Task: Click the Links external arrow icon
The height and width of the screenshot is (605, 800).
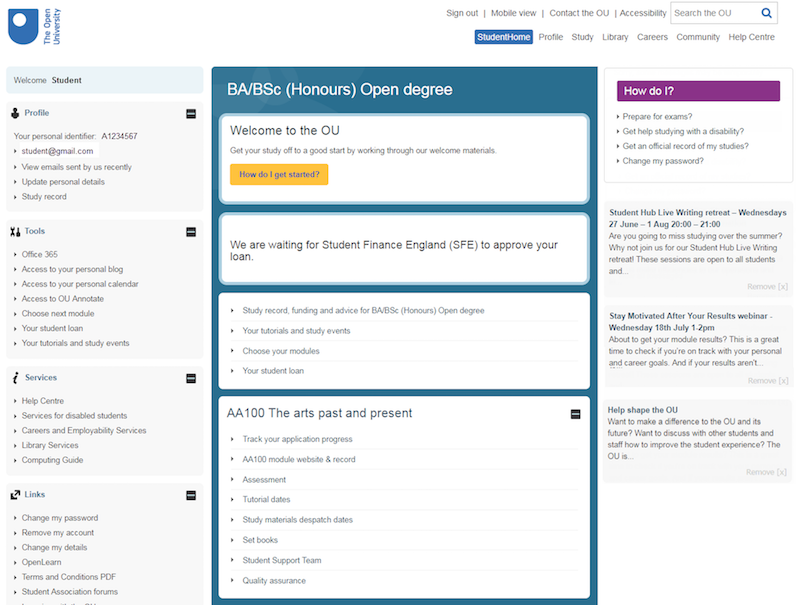Action: tap(15, 495)
